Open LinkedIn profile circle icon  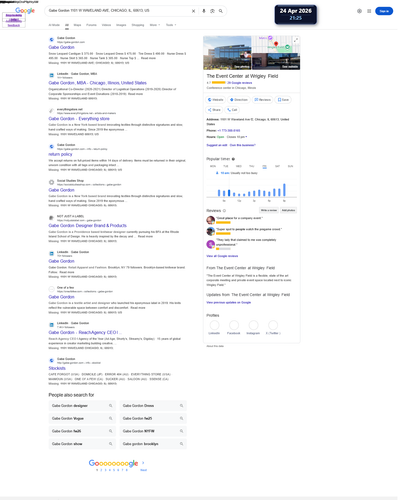(214, 325)
